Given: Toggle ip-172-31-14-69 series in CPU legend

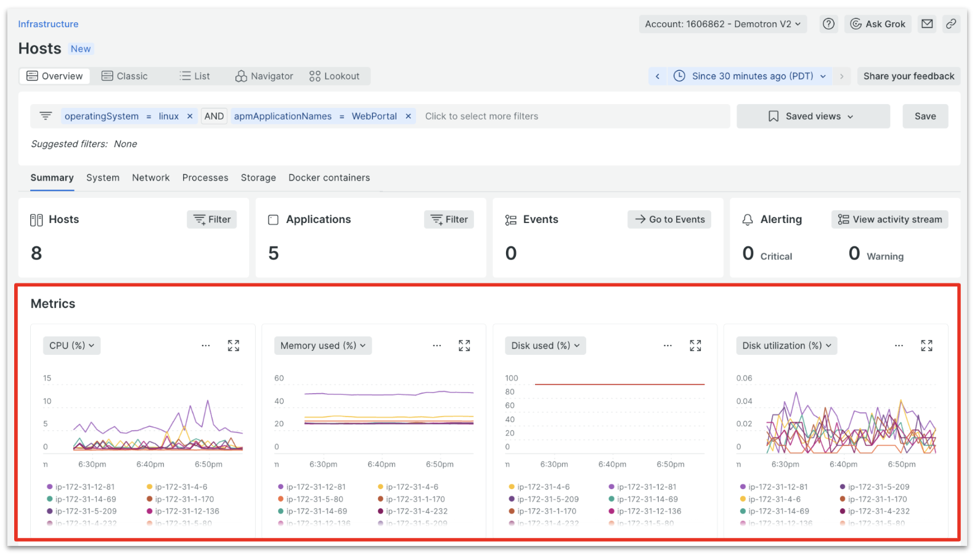Looking at the screenshot, I should click(x=81, y=500).
